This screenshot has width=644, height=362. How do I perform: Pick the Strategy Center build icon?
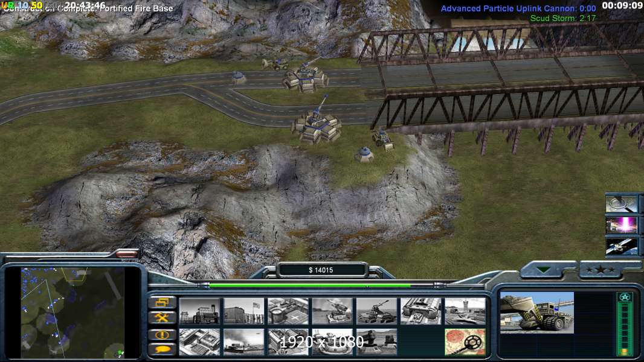[x=199, y=341]
